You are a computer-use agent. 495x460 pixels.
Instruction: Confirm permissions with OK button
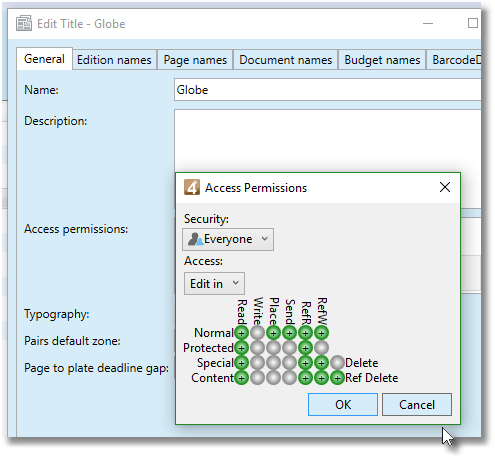[343, 405]
